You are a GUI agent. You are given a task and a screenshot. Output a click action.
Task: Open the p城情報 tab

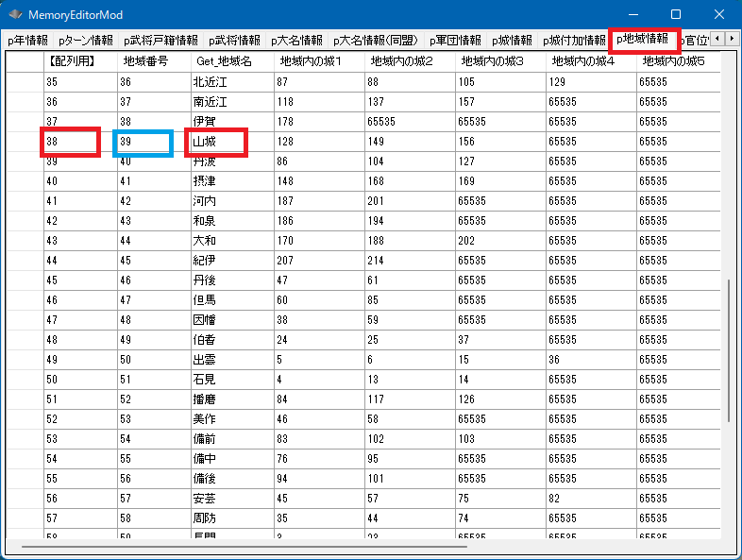514,41
